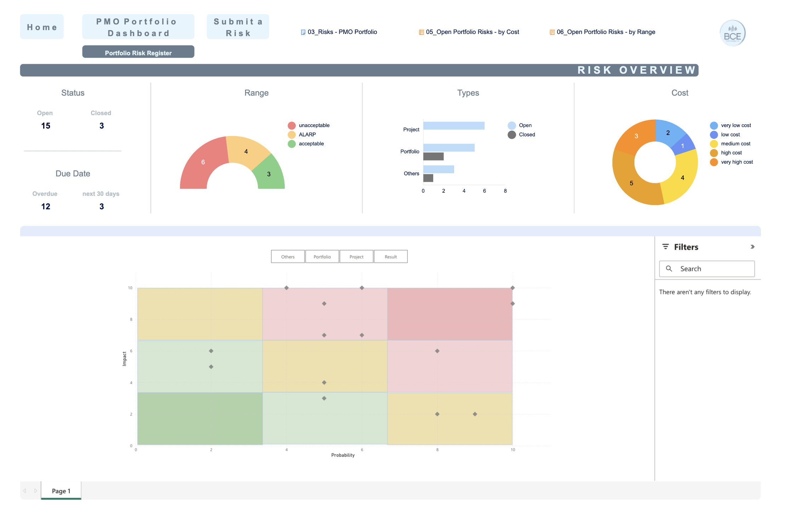The image size is (797, 532).
Task: Go to the Home page
Action: pyautogui.click(x=42, y=27)
